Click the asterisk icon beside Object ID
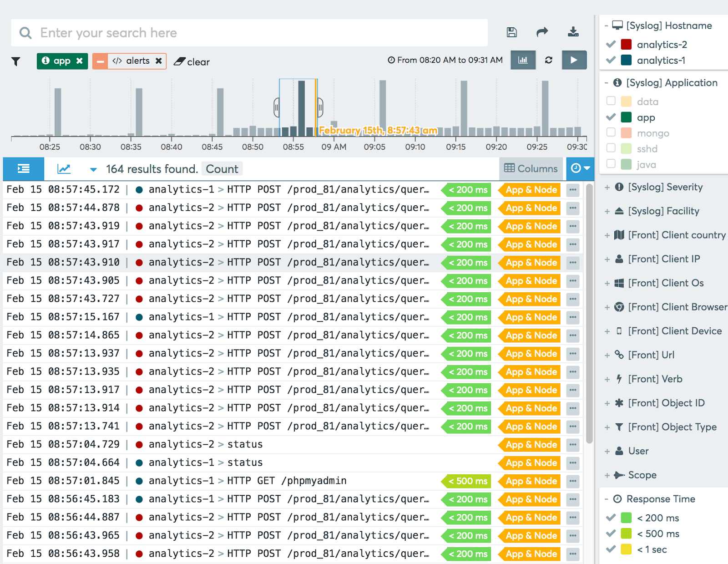The height and width of the screenshot is (564, 728). 619,403
